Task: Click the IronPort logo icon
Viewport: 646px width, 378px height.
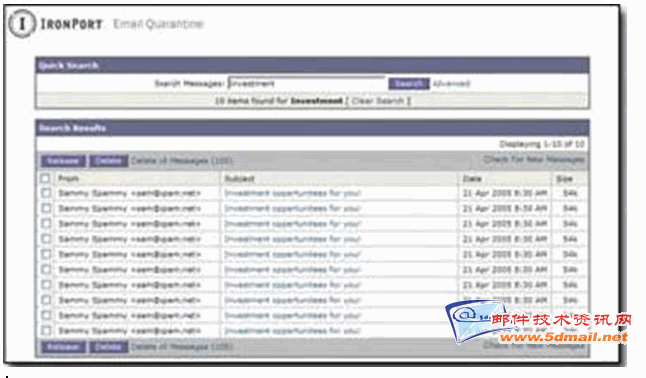Action: pyautogui.click(x=21, y=23)
